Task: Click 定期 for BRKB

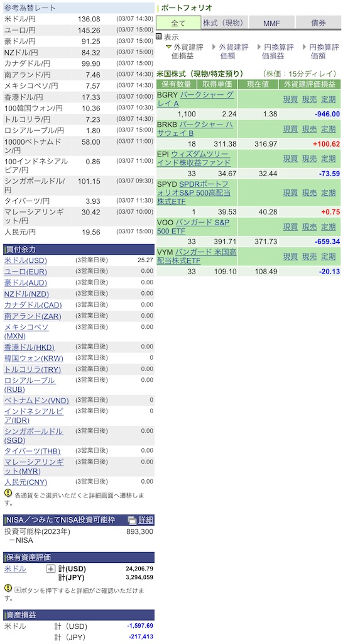Action: 328,128
